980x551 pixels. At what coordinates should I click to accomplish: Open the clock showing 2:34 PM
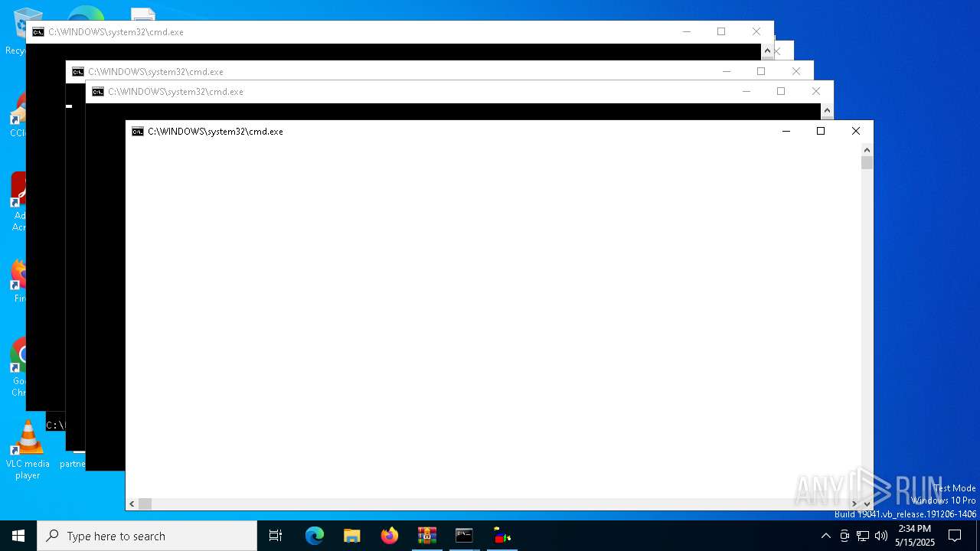pyautogui.click(x=915, y=536)
